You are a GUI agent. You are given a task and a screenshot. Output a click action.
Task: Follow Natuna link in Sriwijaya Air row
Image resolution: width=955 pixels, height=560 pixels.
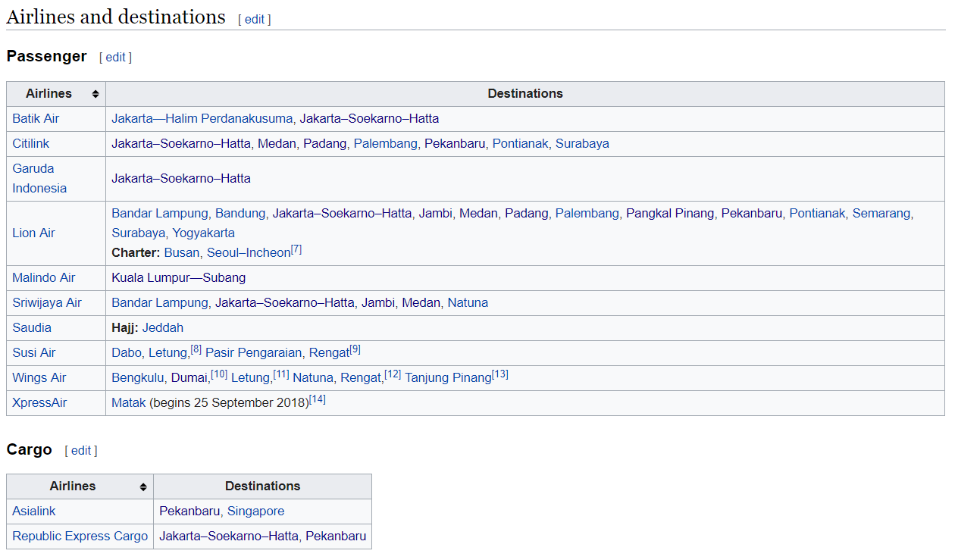coord(468,303)
